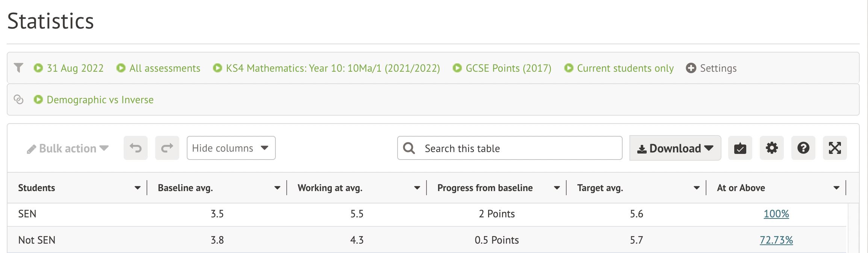The height and width of the screenshot is (253, 868).
Task: Open Baseline avg. column menu arrow
Action: coord(277,188)
